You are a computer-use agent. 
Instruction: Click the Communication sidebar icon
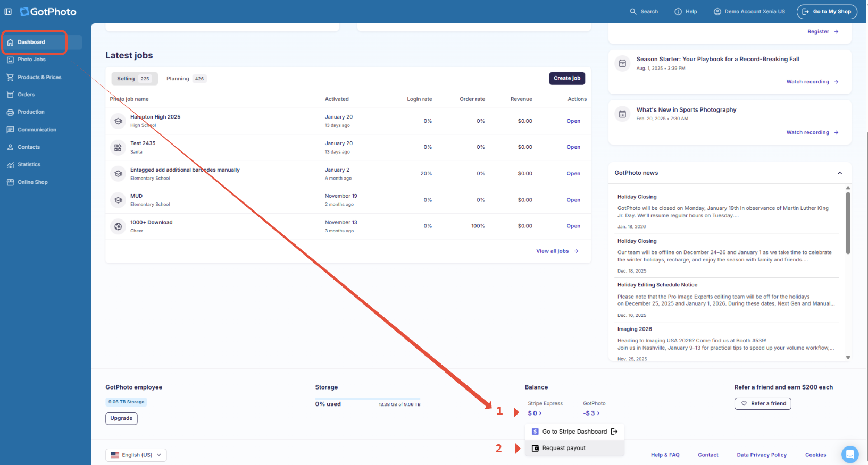(x=10, y=130)
